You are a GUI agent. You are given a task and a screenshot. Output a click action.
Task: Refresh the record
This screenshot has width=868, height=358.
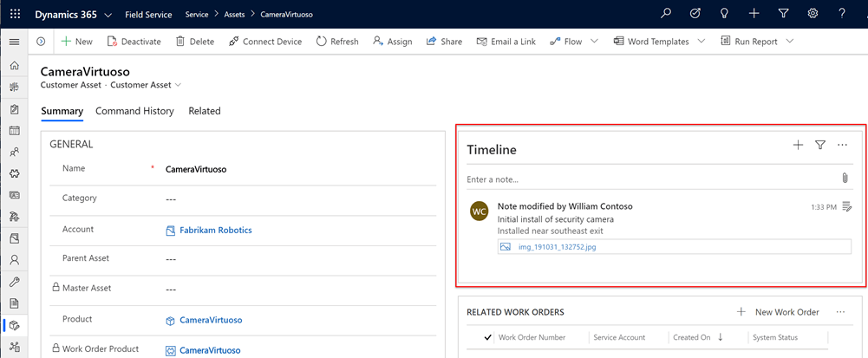click(337, 42)
